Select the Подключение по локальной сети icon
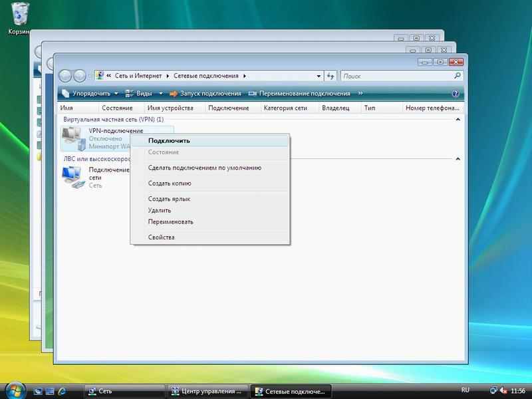Screen dimensions: 532x399 (x=73, y=177)
